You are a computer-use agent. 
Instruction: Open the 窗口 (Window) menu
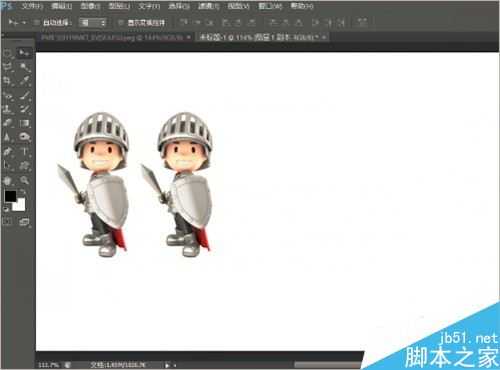click(270, 6)
